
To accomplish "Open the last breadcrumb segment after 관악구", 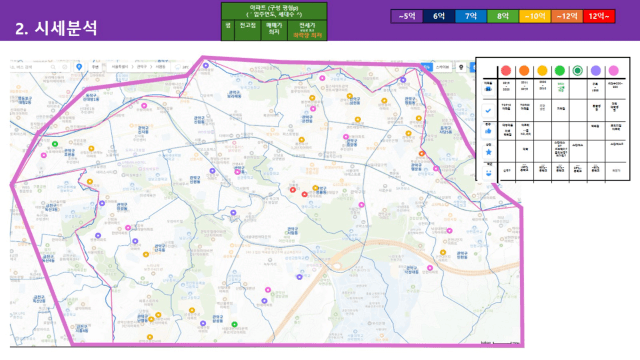I will coord(160,67).
